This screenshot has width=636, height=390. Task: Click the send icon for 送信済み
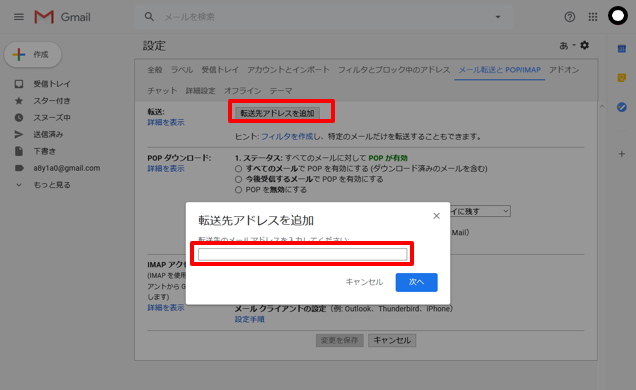(x=19, y=134)
